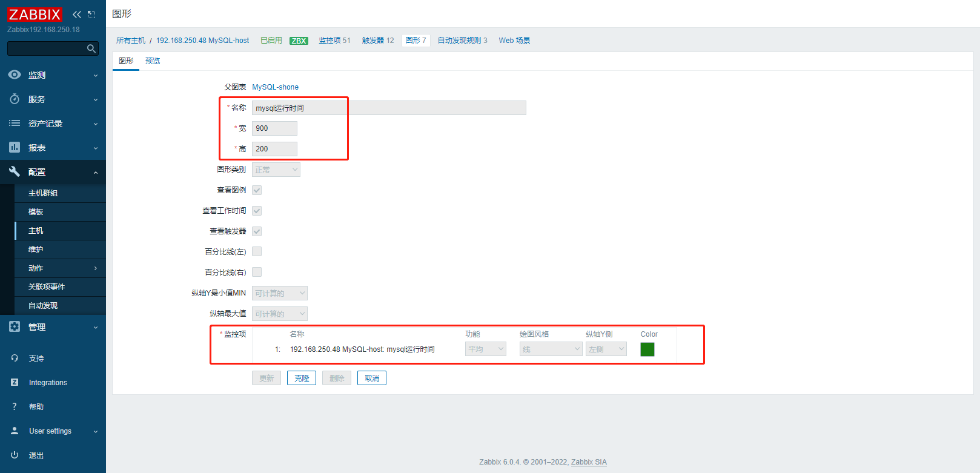This screenshot has width=980, height=473.
Task: Open 关联项事件 in sidebar
Action: tap(60, 287)
